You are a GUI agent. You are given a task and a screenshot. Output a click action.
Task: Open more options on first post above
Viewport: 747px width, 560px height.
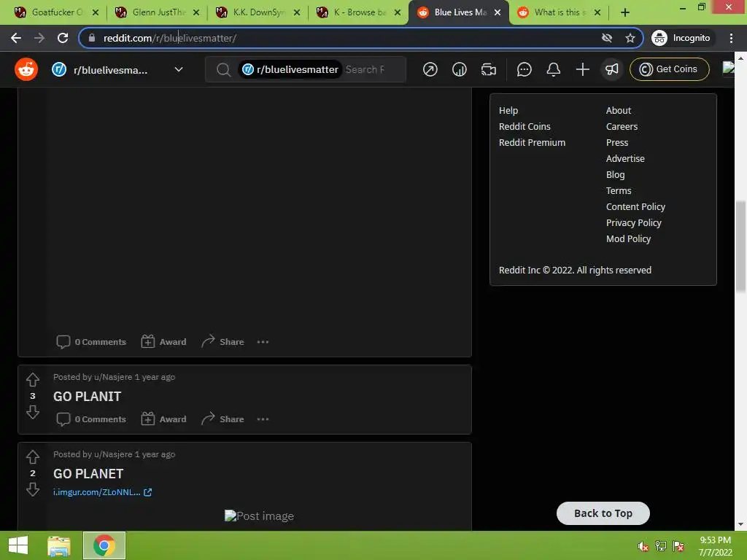pyautogui.click(x=263, y=342)
